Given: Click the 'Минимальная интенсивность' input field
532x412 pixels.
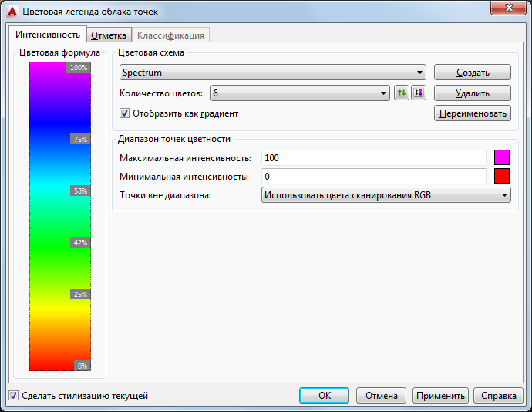Looking at the screenshot, I should 374,177.
